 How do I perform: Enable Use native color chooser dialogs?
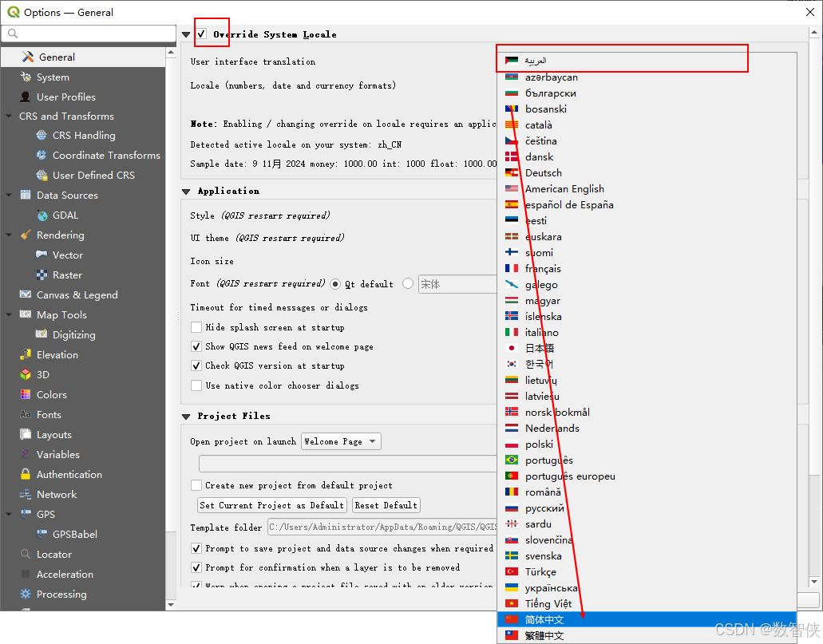click(x=196, y=385)
